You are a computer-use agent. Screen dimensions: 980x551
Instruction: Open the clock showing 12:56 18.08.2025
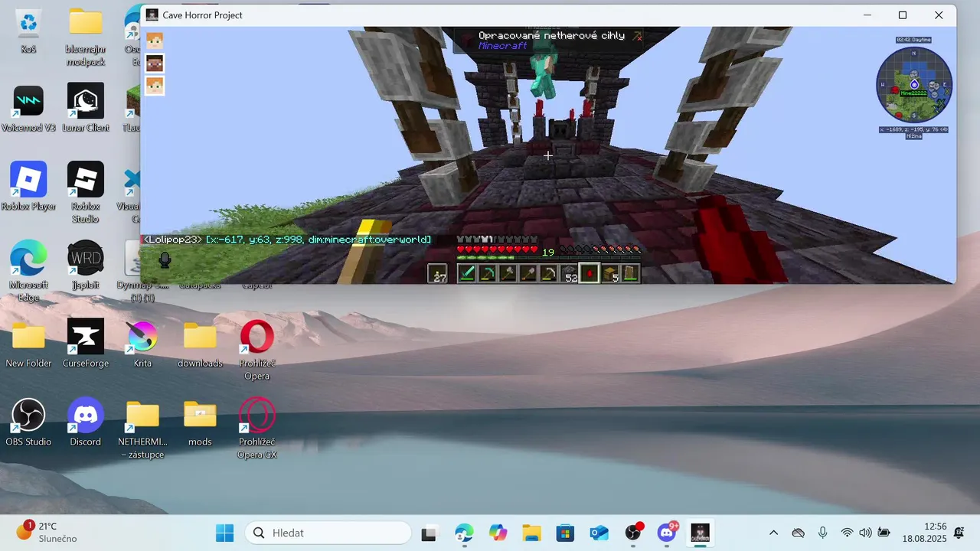(924, 533)
